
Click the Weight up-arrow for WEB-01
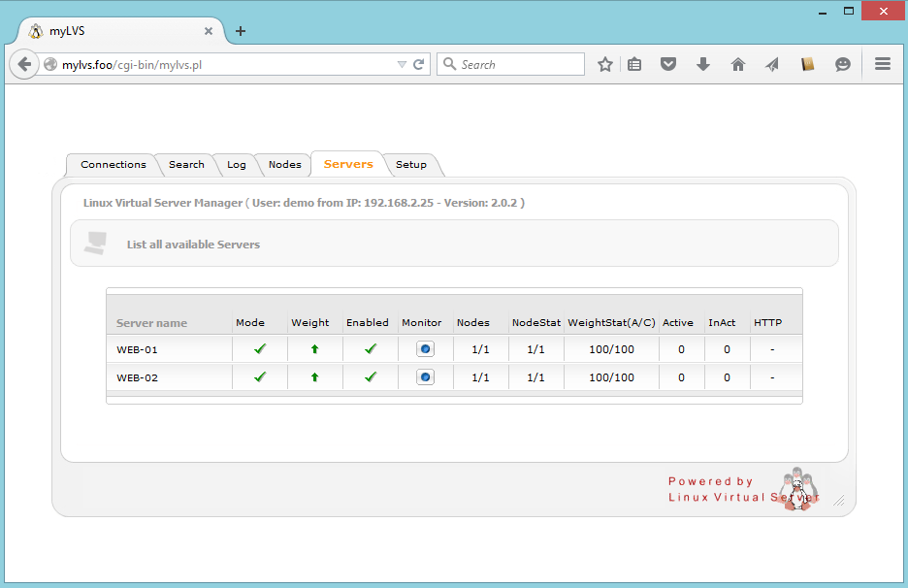coord(314,349)
